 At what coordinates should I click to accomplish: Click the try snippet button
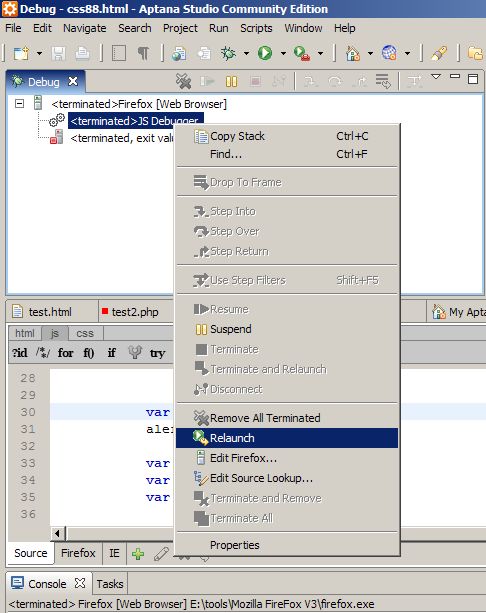[157, 353]
